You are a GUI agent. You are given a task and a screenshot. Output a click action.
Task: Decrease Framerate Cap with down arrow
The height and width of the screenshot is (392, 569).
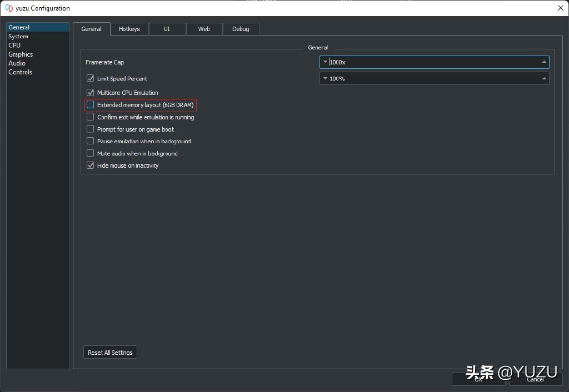pos(325,62)
